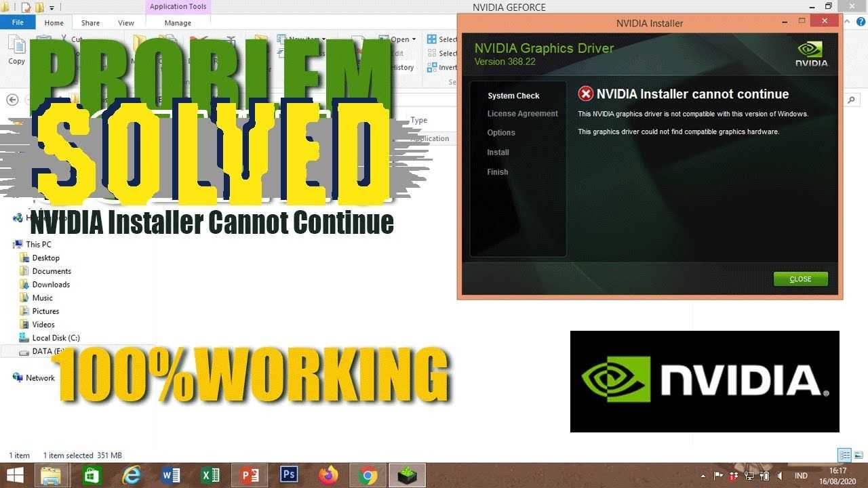Click the Action Center flag tray icon
Viewport: 868px width, 488px height.
719,476
